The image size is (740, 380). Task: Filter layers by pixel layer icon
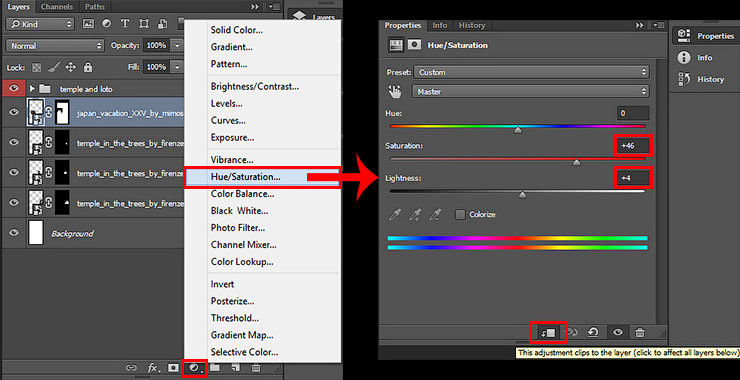click(x=88, y=23)
